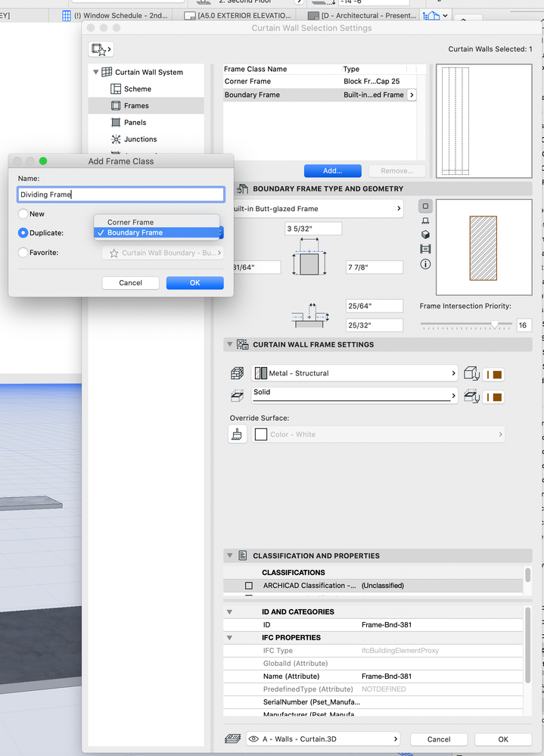This screenshot has height=756, width=544.
Task: Click the uncut line pen icon
Action: [471, 374]
